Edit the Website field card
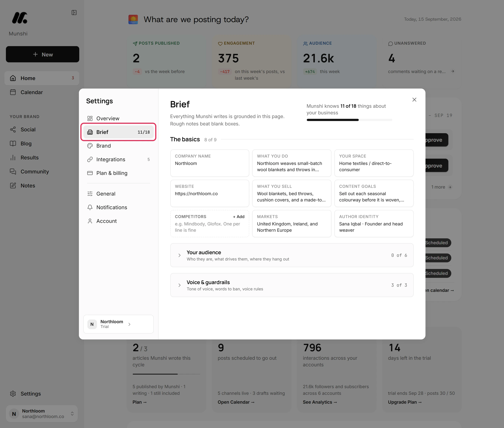 point(209,193)
